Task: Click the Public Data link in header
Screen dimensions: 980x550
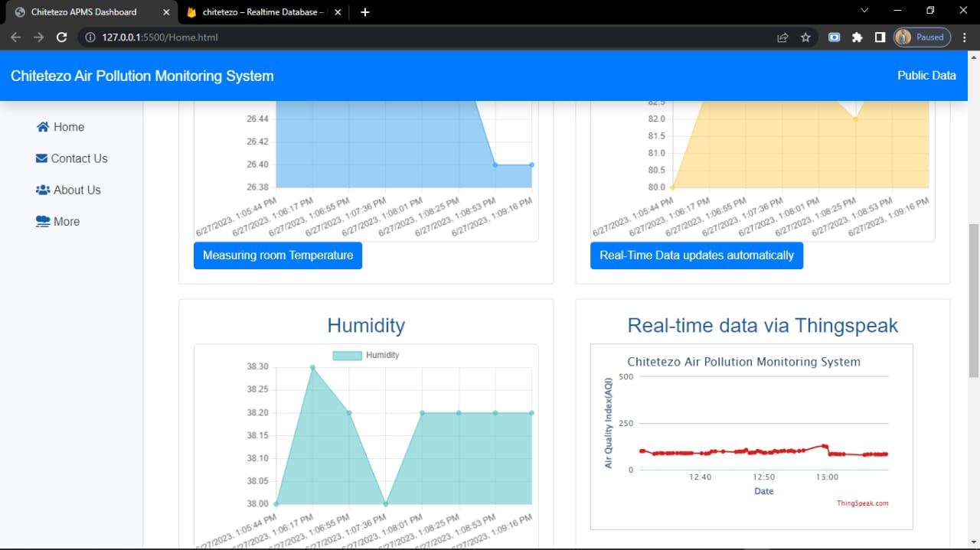Action: [x=926, y=75]
